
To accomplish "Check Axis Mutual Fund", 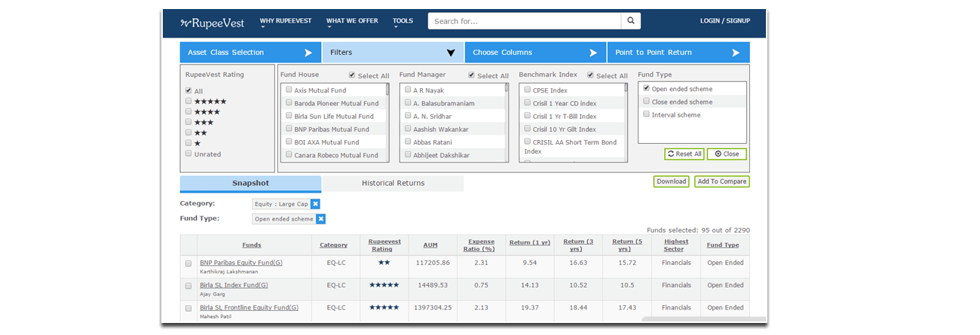I will [289, 90].
